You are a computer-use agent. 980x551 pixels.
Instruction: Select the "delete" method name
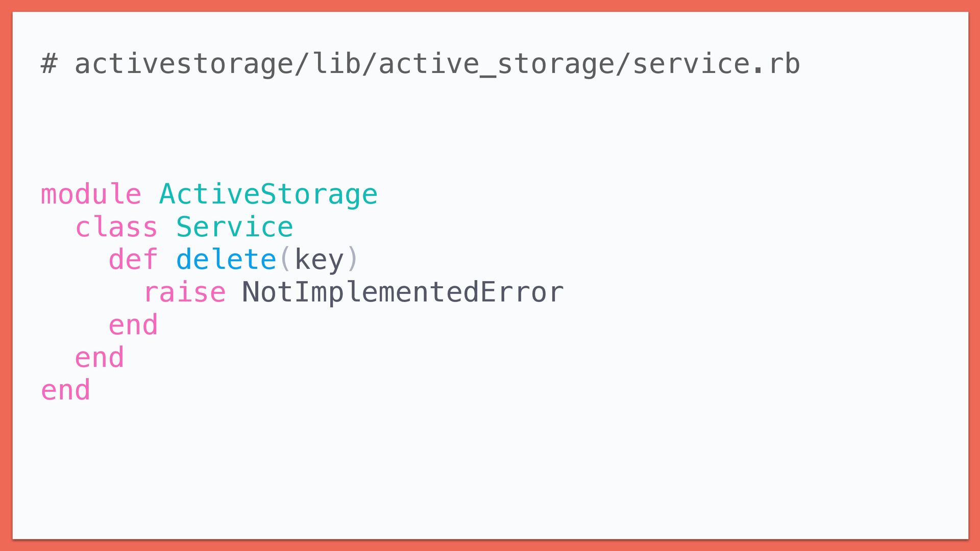tap(226, 260)
